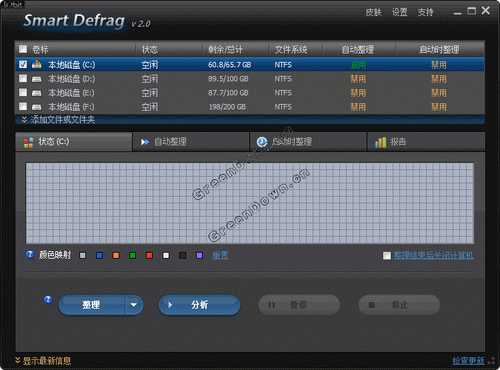Click the green color map swatch
This screenshot has width=500, height=370.
[133, 256]
